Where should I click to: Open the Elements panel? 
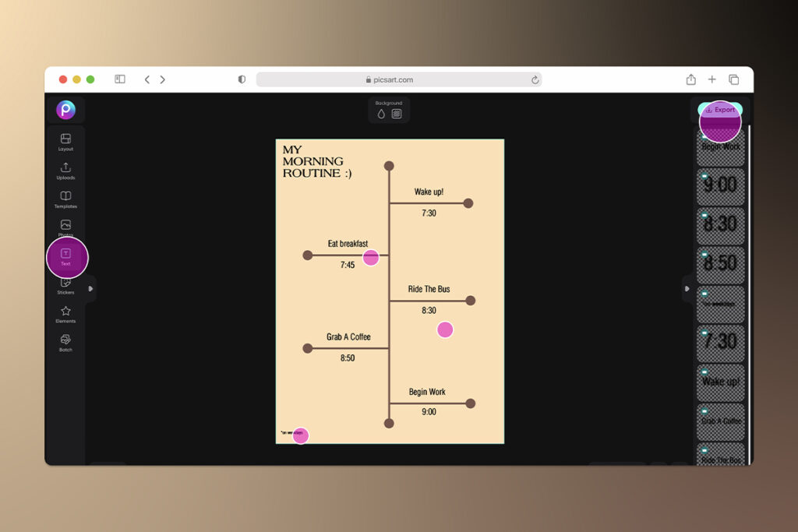65,313
